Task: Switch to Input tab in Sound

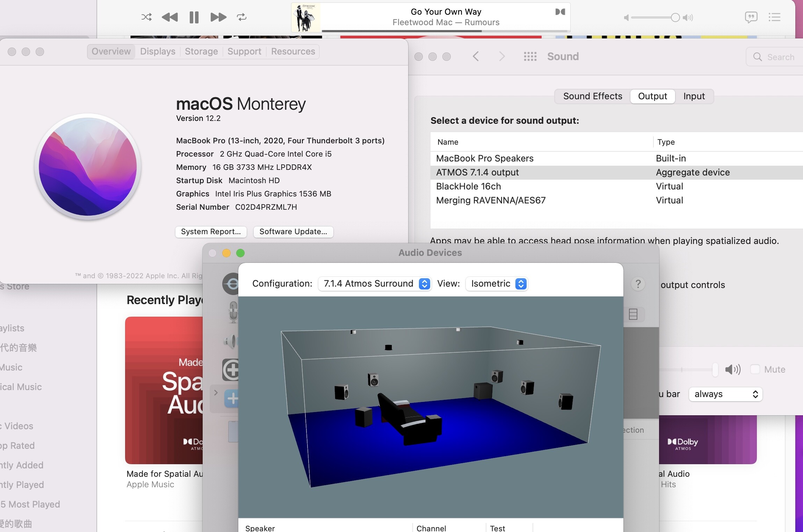Action: (x=694, y=96)
